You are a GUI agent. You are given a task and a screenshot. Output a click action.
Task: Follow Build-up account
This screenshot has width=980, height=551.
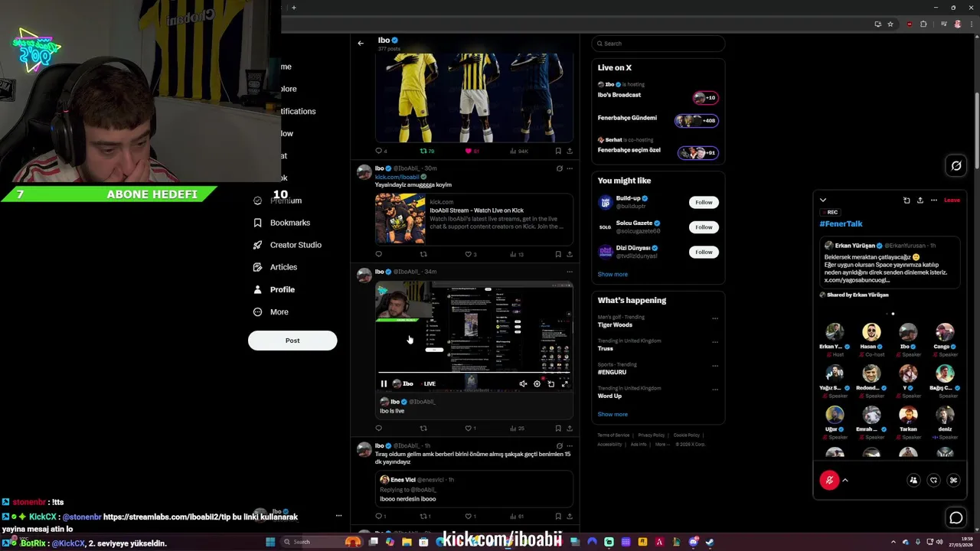click(704, 202)
